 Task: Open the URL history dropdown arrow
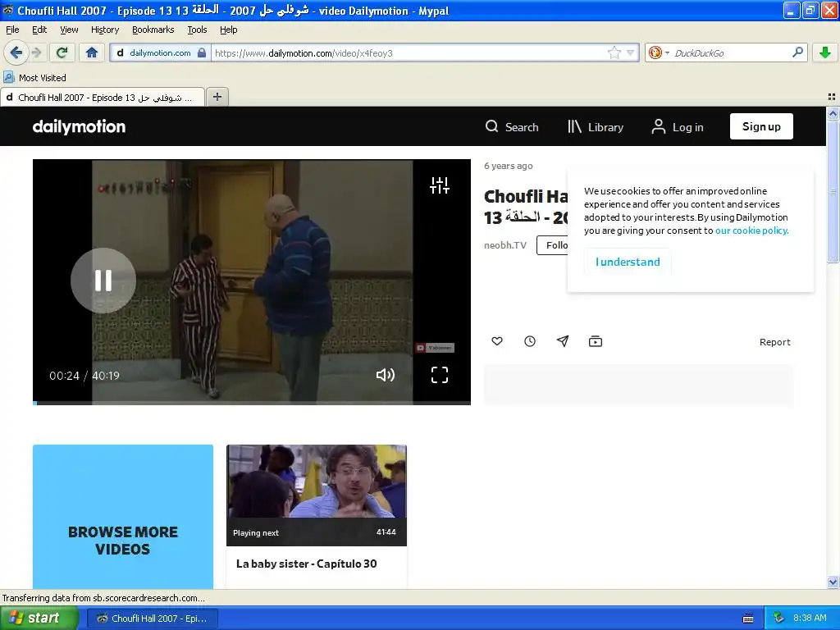[631, 52]
